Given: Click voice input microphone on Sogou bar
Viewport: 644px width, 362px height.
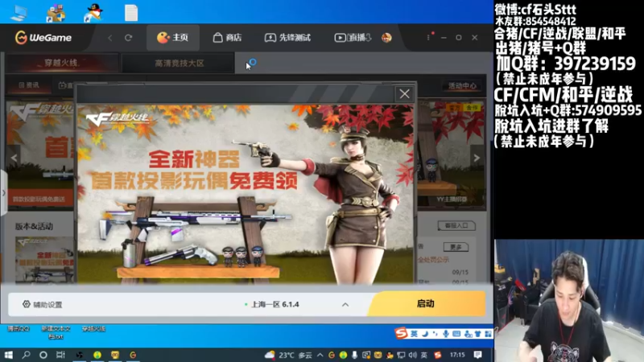Looking at the screenshot, I should point(446,334).
